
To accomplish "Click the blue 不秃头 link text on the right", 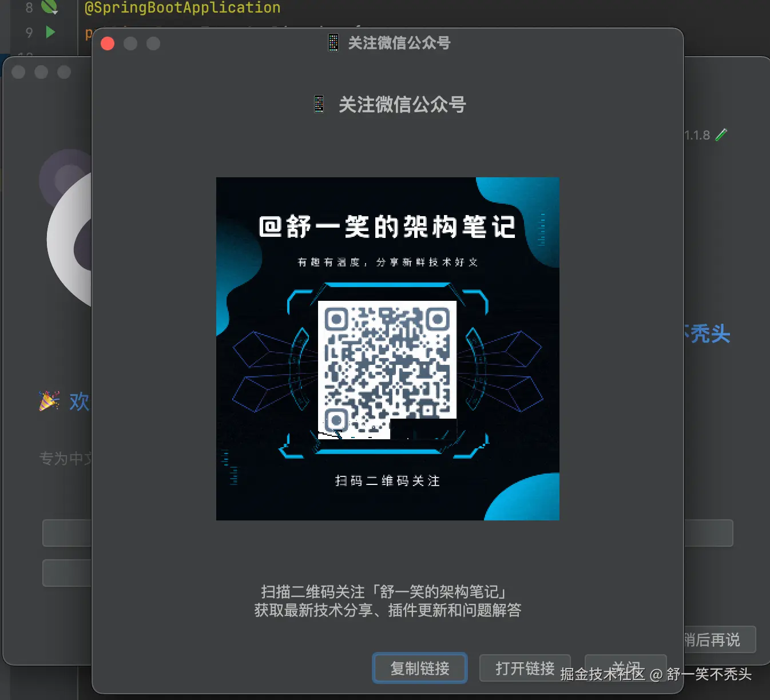I will [706, 335].
